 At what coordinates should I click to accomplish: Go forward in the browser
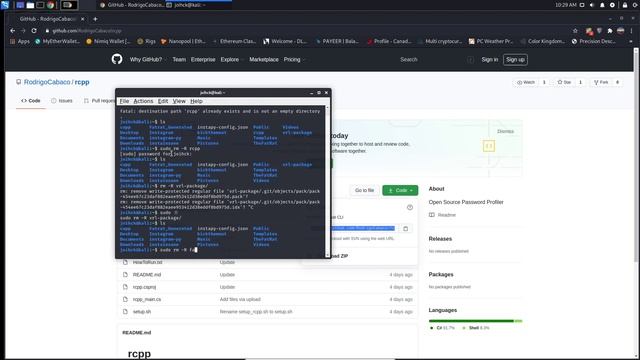click(23, 31)
